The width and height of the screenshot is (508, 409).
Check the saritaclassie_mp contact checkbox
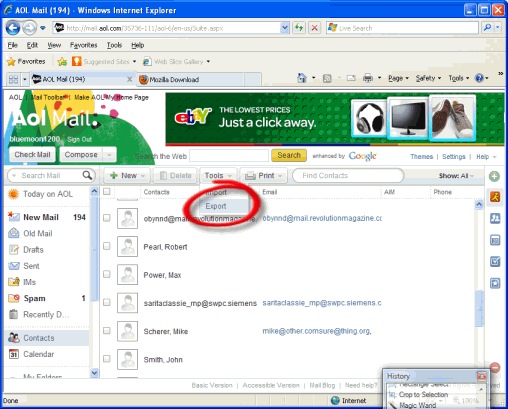tap(107, 302)
